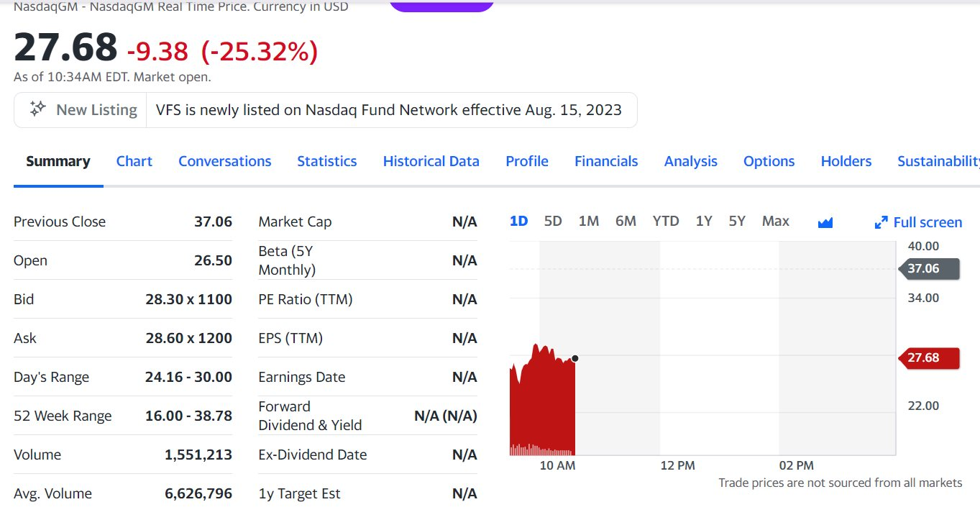Click the gray 37.06 previous close marker
The image size is (980, 520).
coord(928,268)
